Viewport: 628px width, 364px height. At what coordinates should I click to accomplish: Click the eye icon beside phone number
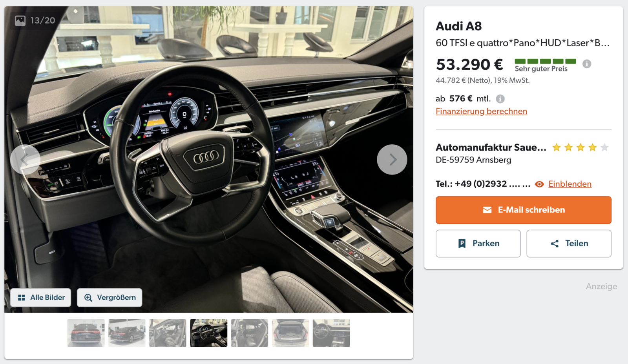[x=540, y=184]
